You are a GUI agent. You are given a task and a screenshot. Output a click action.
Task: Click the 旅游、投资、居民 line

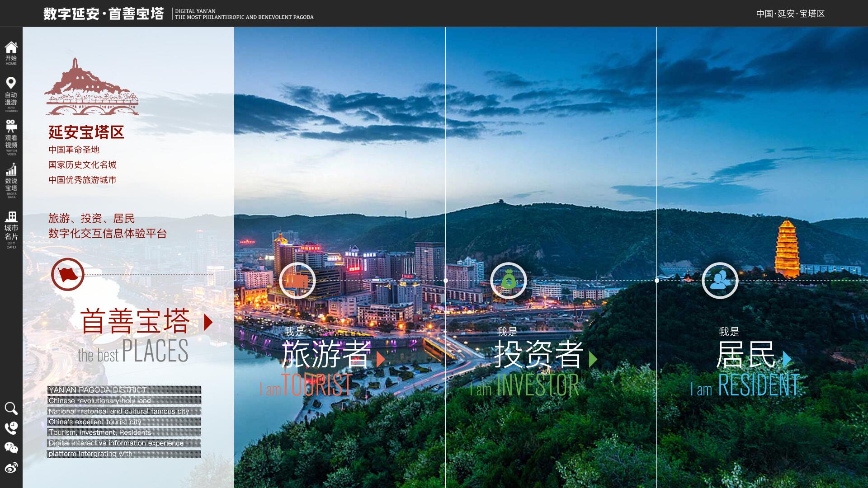tap(91, 219)
